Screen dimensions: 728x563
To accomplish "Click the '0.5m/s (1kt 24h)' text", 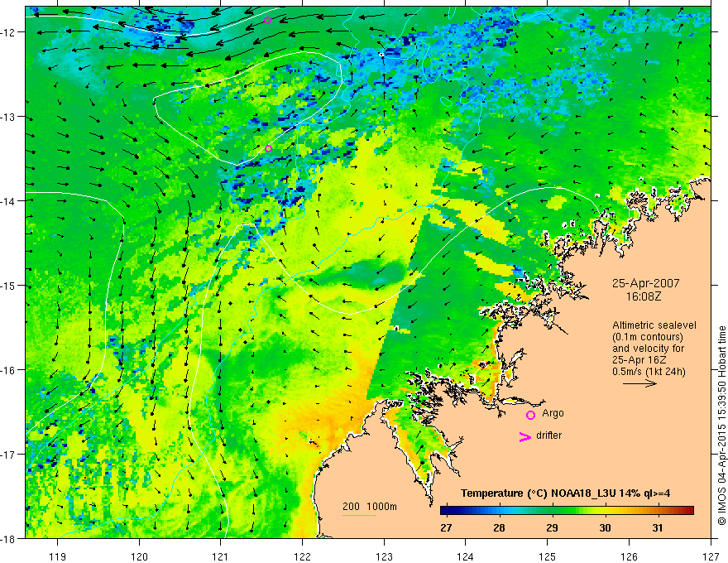I will point(649,372).
